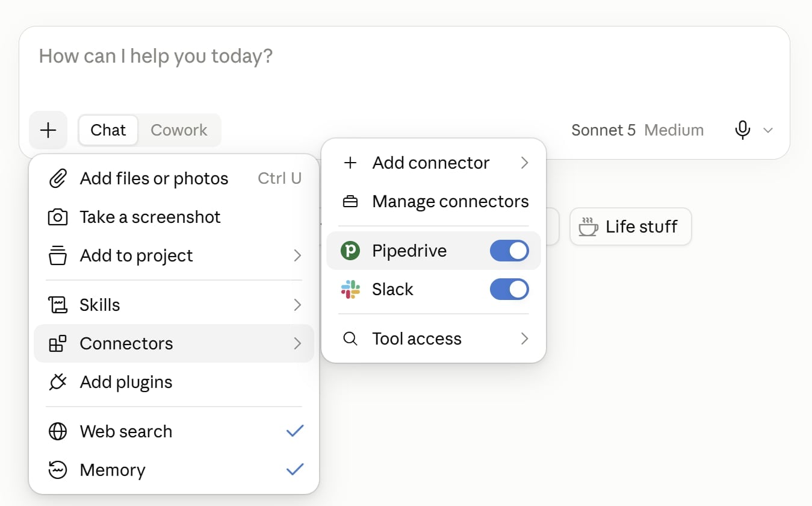Click the Slack logo icon
Image resolution: width=812 pixels, height=506 pixels.
(350, 289)
